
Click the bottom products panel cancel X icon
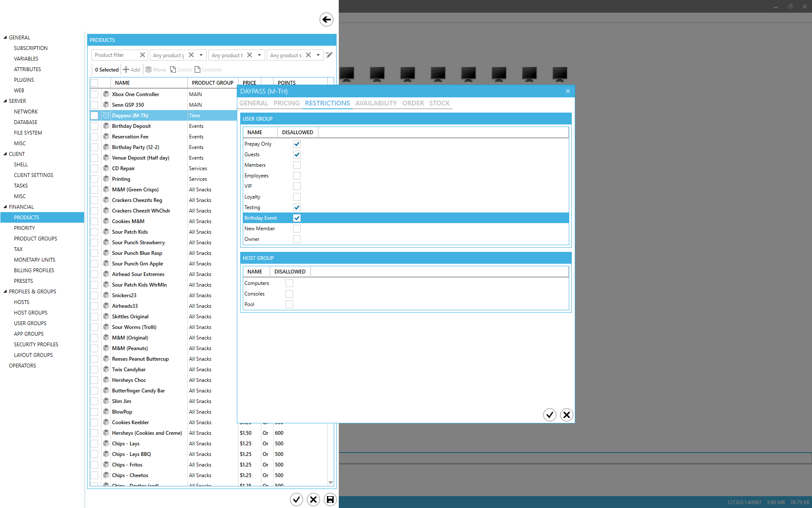click(x=313, y=500)
